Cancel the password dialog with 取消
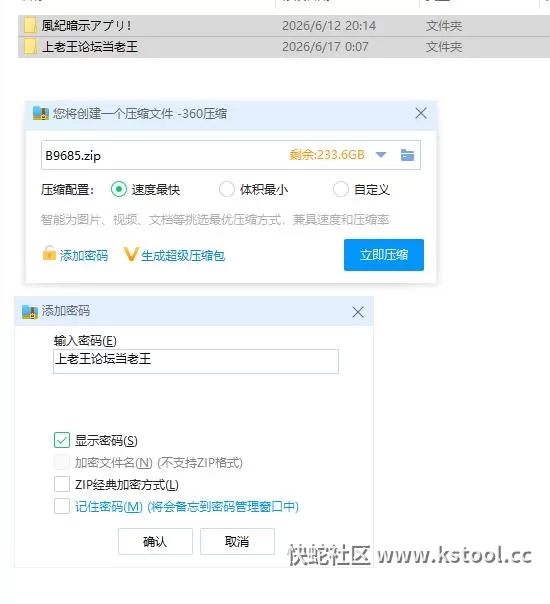The height and width of the screenshot is (604, 550). pos(237,542)
